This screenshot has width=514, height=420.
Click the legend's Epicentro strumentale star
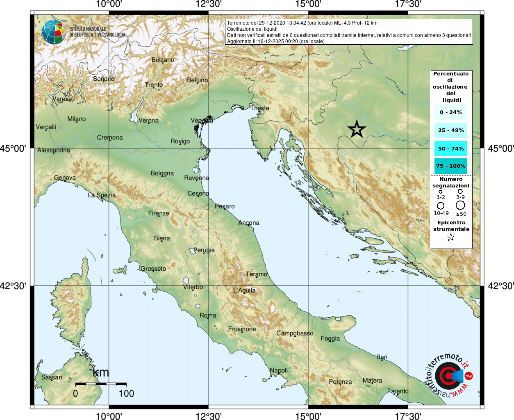[x=451, y=237]
